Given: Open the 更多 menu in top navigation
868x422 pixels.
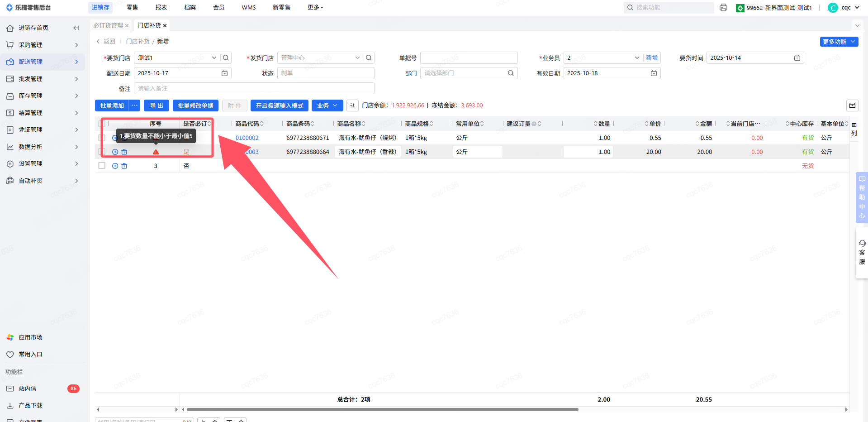Looking at the screenshot, I should [x=315, y=8].
